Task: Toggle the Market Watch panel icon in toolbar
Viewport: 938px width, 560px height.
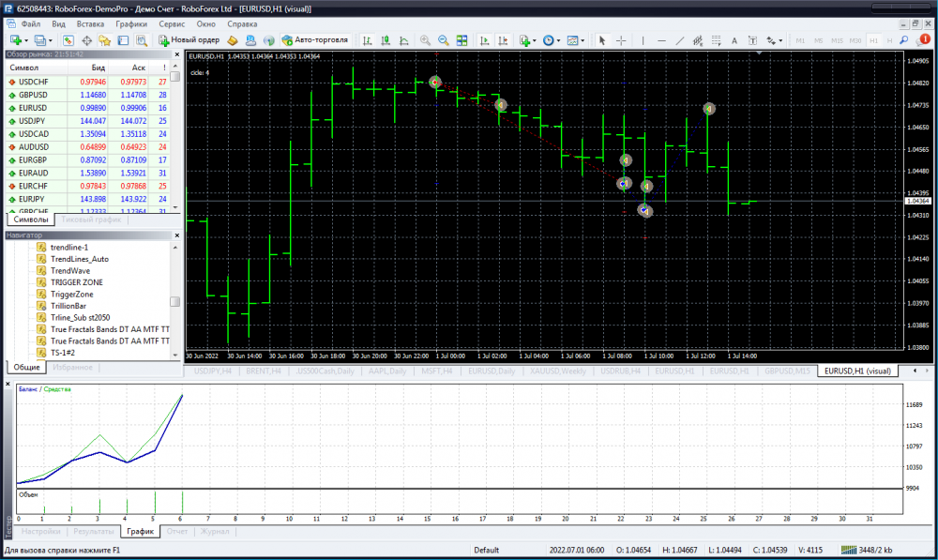Action: pyautogui.click(x=68, y=40)
